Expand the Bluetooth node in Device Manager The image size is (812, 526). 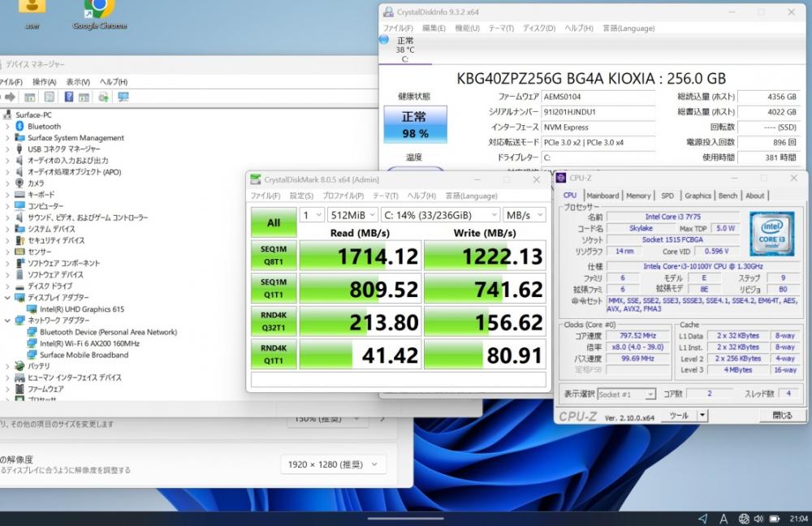7,127
